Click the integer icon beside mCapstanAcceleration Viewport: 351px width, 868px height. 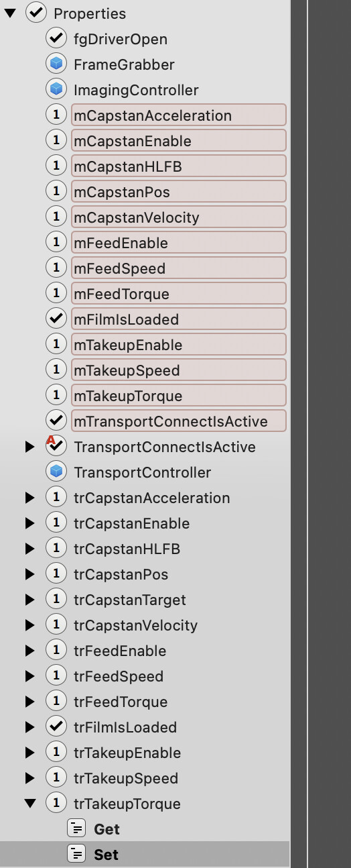click(56, 115)
